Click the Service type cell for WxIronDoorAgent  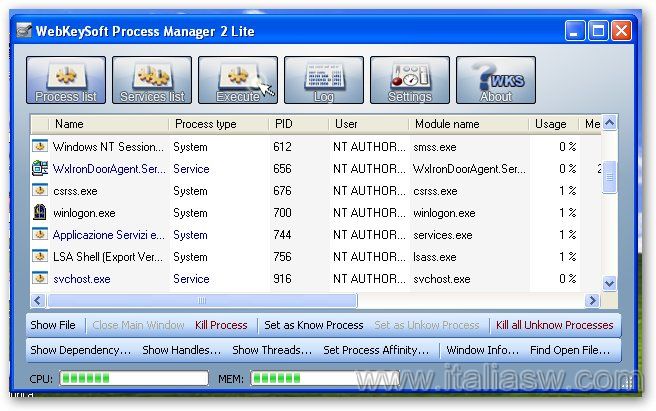pyautogui.click(x=191, y=169)
